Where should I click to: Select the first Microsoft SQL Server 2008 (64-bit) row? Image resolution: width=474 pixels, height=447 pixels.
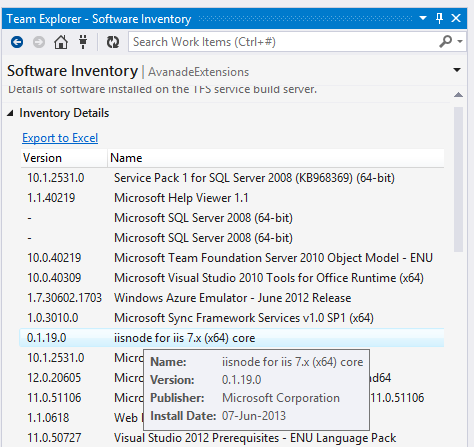tap(232, 218)
